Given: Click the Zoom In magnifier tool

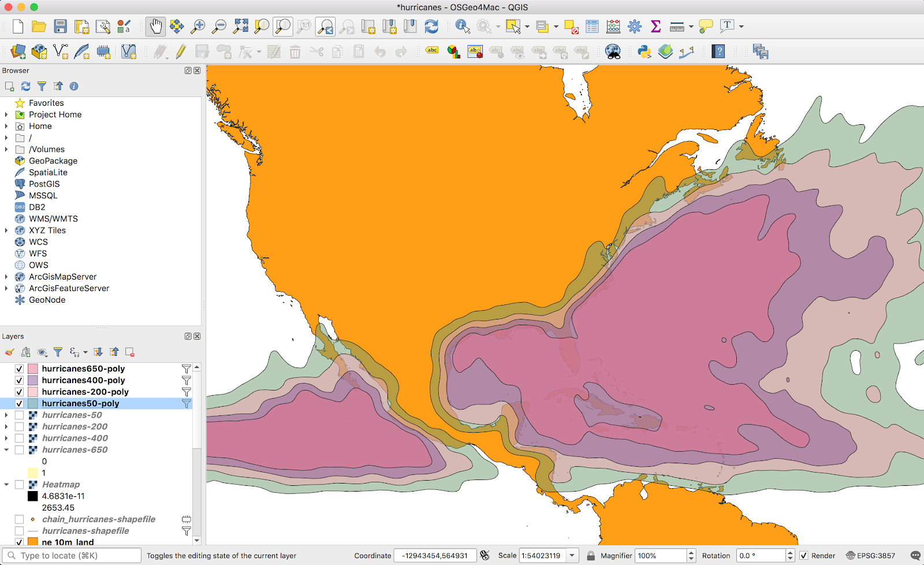Looking at the screenshot, I should pyautogui.click(x=198, y=27).
